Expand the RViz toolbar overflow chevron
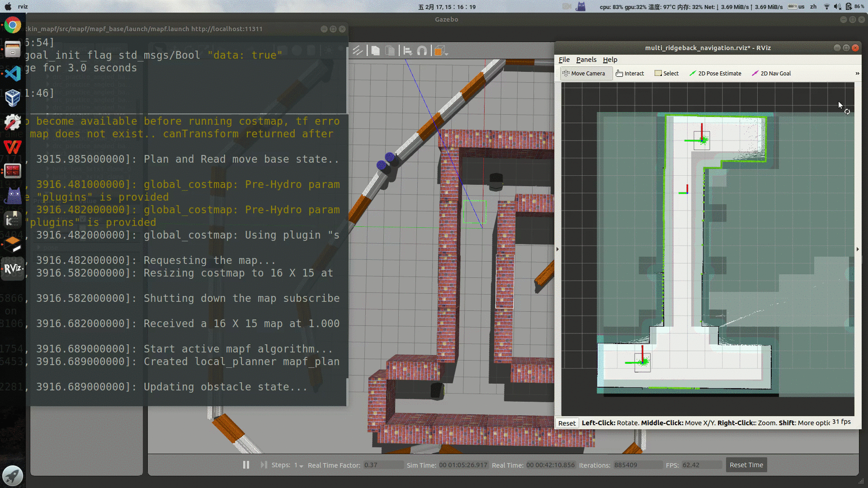This screenshot has height=488, width=868. pos(857,73)
